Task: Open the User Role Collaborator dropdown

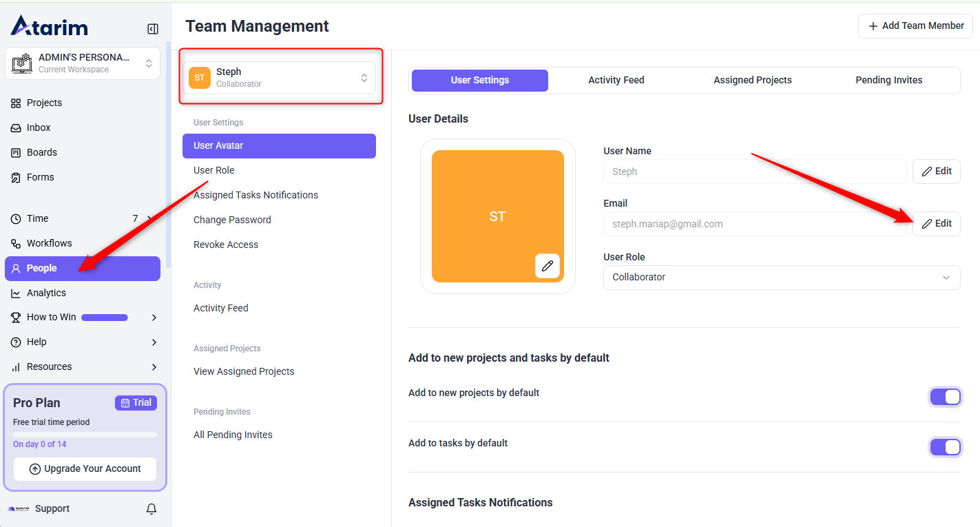Action: point(781,278)
